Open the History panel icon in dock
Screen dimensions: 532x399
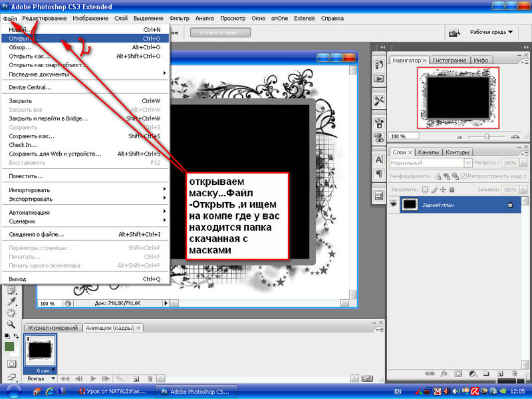coord(379,65)
